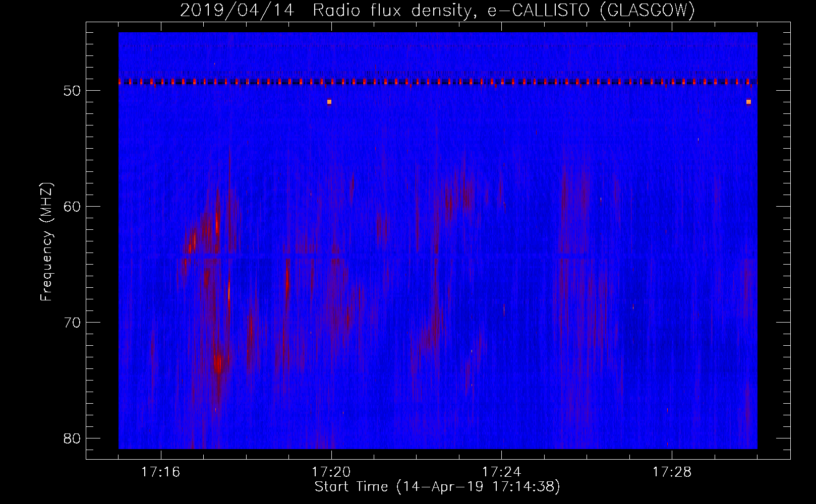
Task: Click the orange marker at the right edge near 51 MHz
Action: [x=748, y=102]
